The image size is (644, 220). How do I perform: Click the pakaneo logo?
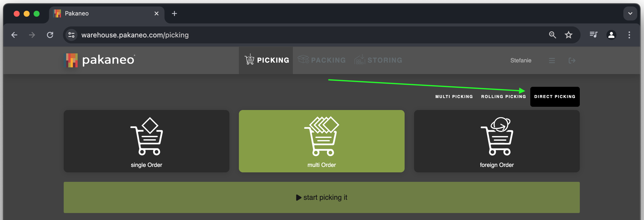click(x=100, y=60)
